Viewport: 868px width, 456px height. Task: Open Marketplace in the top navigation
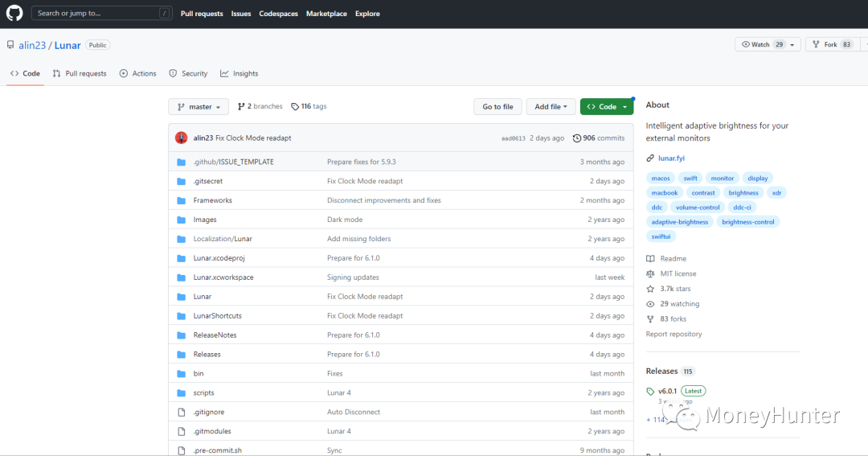[x=326, y=14]
